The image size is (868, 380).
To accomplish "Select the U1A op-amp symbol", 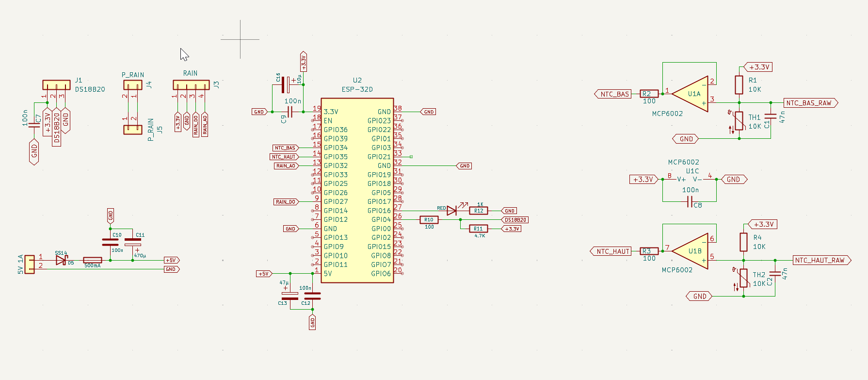I will (691, 94).
